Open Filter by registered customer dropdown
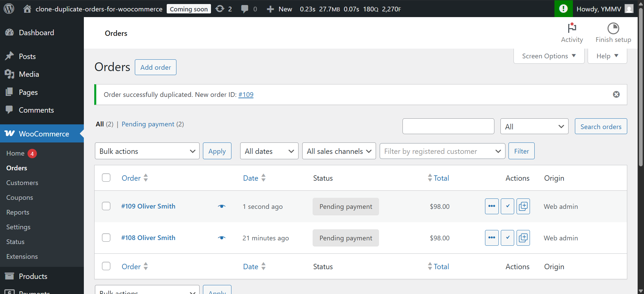This screenshot has width=644, height=294. pyautogui.click(x=442, y=151)
